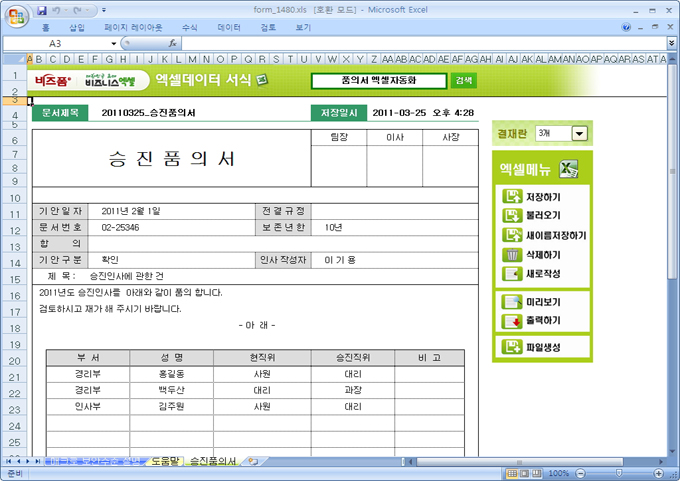Image resolution: width=680 pixels, height=481 pixels.
Task: Click the 파일생성 text link
Action: [x=543, y=347]
